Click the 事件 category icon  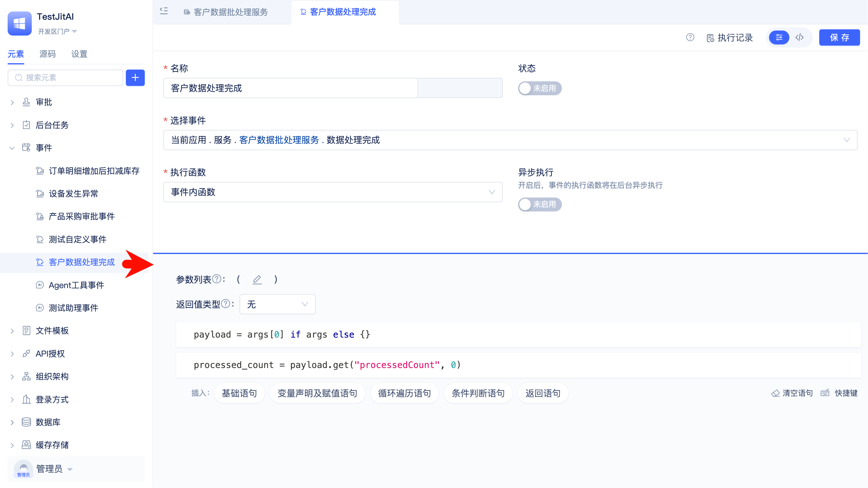[26, 147]
